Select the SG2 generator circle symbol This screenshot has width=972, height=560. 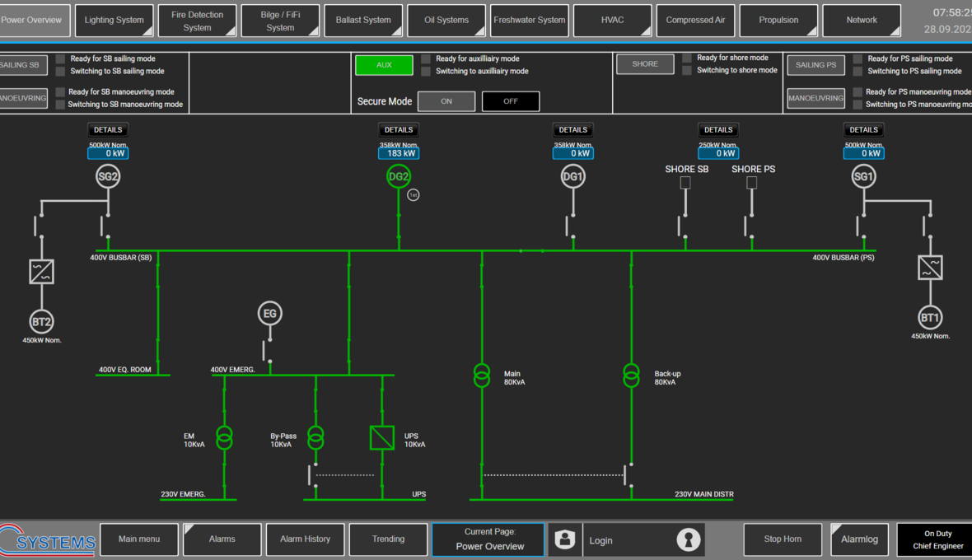pyautogui.click(x=107, y=175)
